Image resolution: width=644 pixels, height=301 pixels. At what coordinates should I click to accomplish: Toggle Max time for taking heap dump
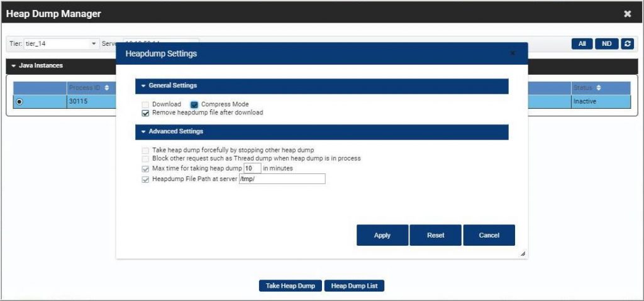pos(146,169)
